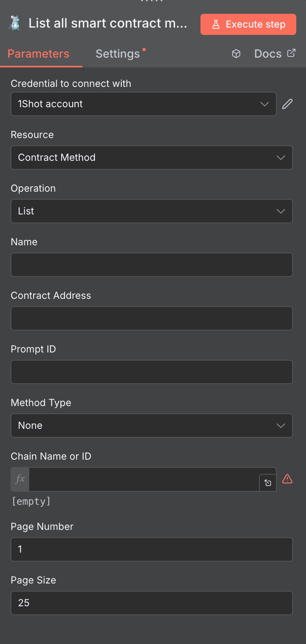Open the Method Type dropdown showing None
The height and width of the screenshot is (644, 306).
(151, 426)
